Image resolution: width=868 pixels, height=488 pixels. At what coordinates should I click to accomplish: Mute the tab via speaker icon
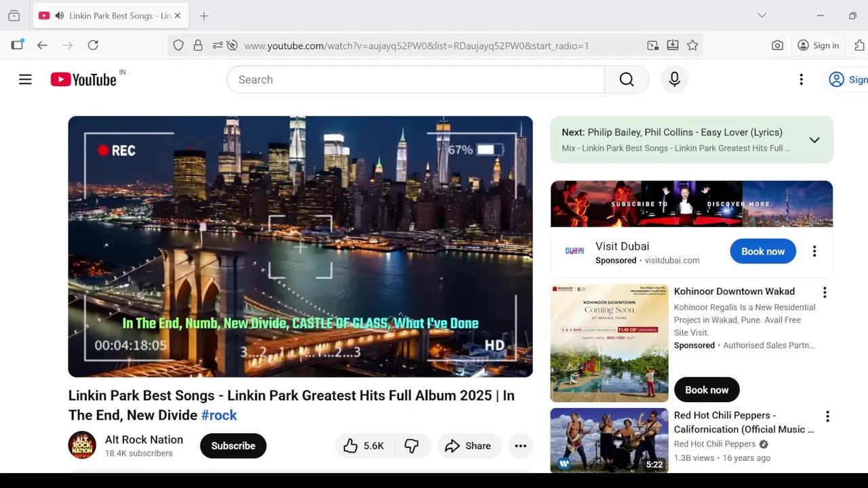click(60, 16)
